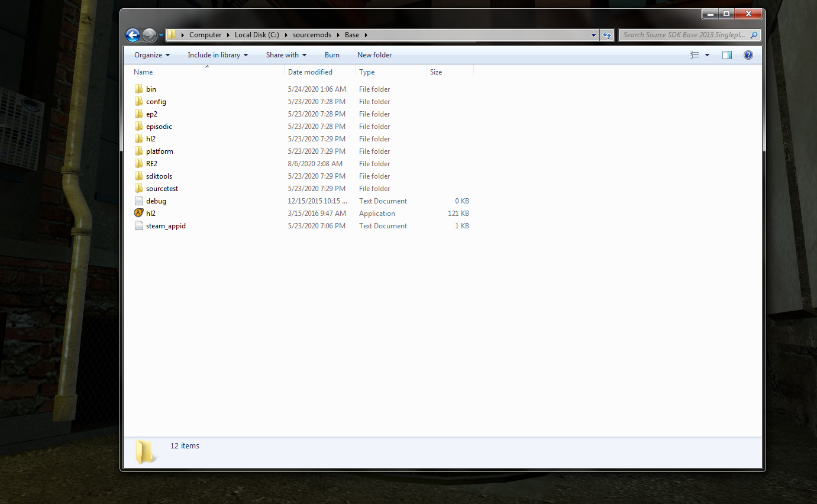Open the address bar history dropdown
817x504 pixels.
(x=594, y=35)
